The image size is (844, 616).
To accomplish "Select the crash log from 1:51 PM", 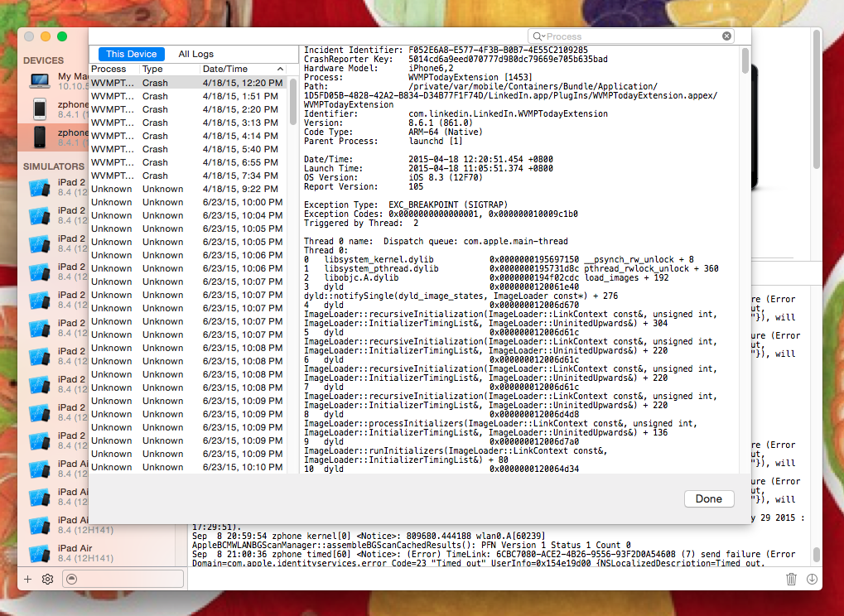I will coord(186,96).
